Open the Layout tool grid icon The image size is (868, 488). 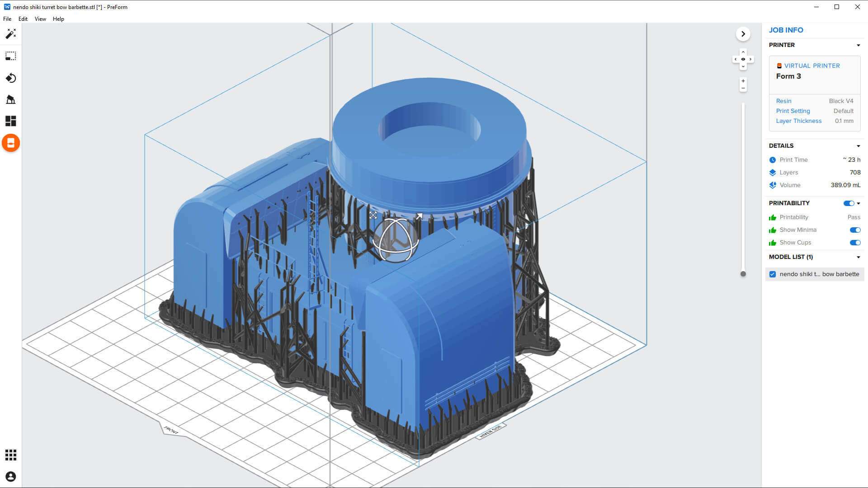(x=10, y=121)
